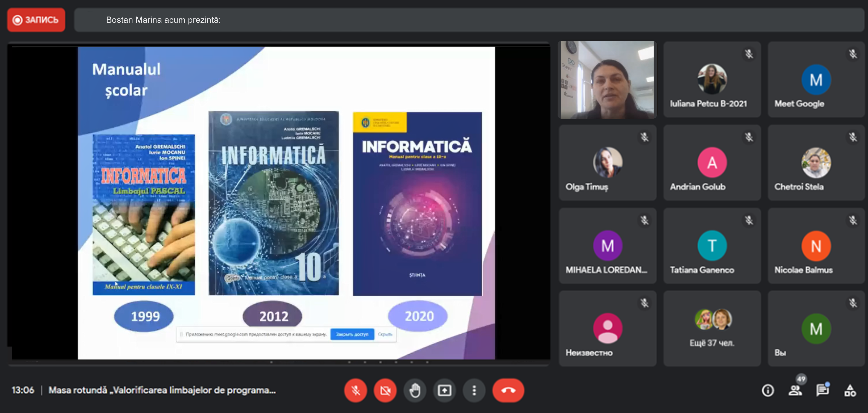The image size is (868, 413).
Task: Open the three-dot more options menu
Action: click(x=474, y=390)
